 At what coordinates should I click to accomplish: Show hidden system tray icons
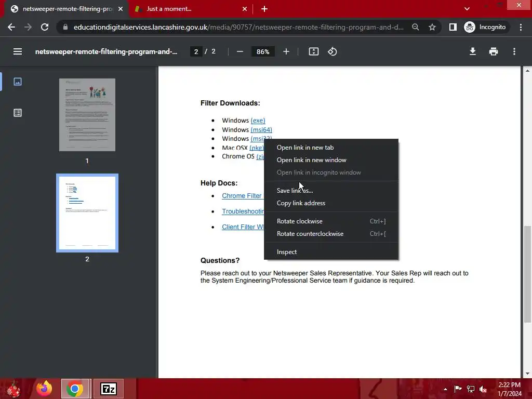[x=445, y=389]
